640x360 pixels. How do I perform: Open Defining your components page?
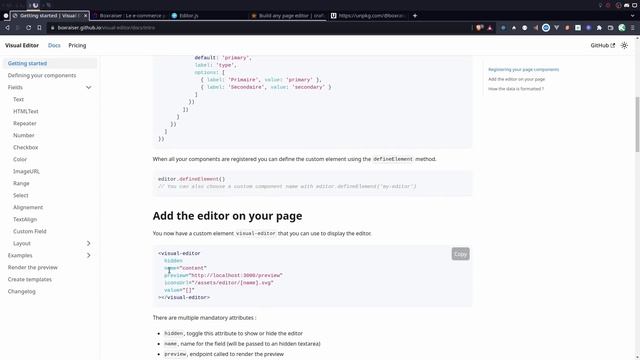click(42, 76)
